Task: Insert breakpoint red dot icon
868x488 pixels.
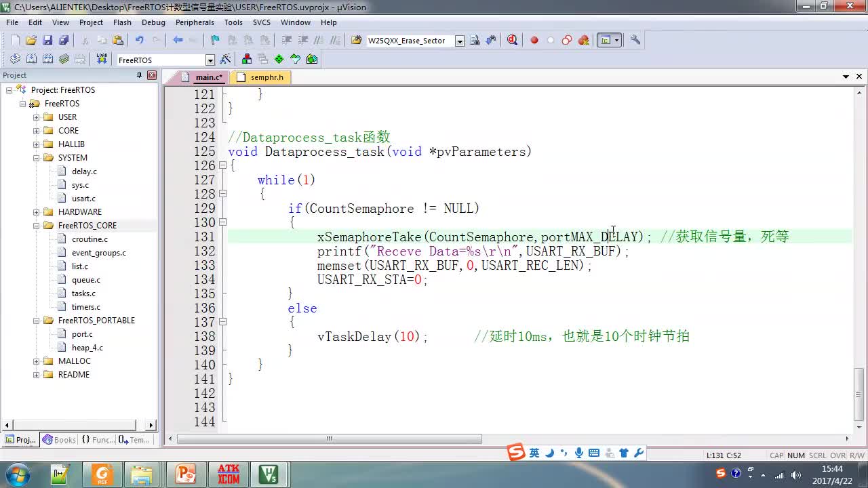Action: click(534, 41)
